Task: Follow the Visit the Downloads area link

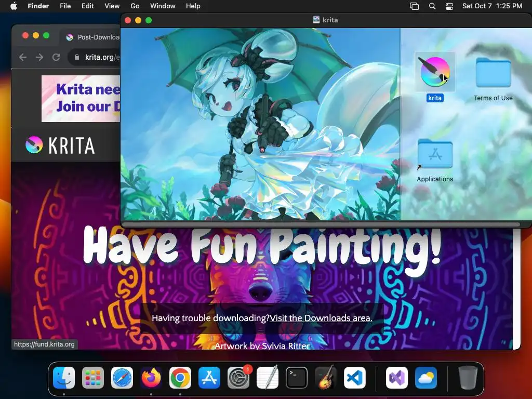Action: tap(321, 318)
